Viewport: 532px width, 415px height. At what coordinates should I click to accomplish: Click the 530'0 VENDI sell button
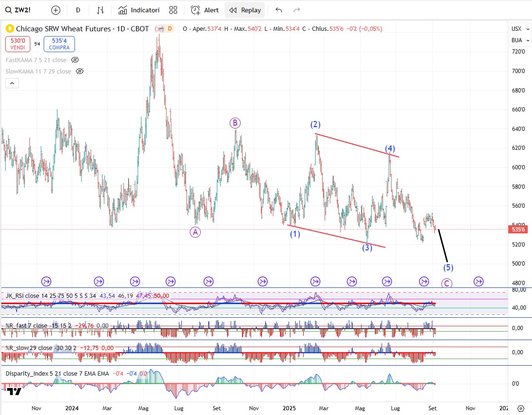(18, 45)
